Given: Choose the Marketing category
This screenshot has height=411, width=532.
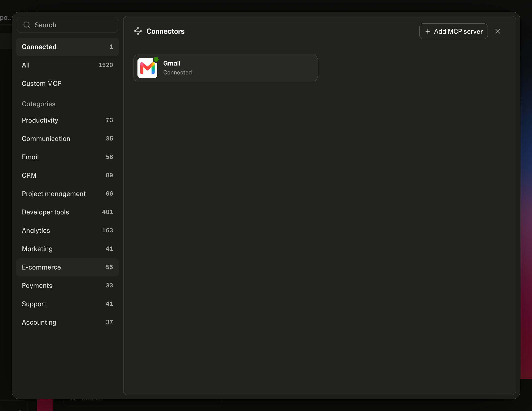Looking at the screenshot, I should coord(67,249).
